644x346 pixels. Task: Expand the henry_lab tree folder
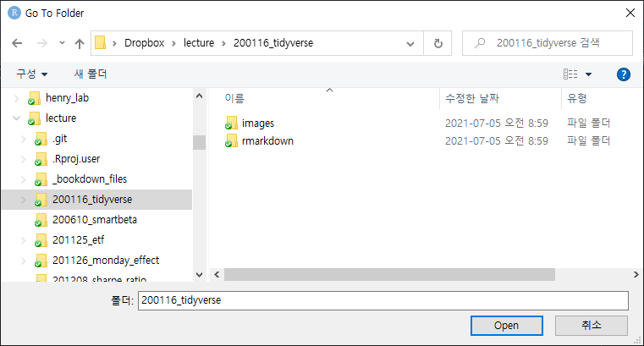pyautogui.click(x=16, y=98)
